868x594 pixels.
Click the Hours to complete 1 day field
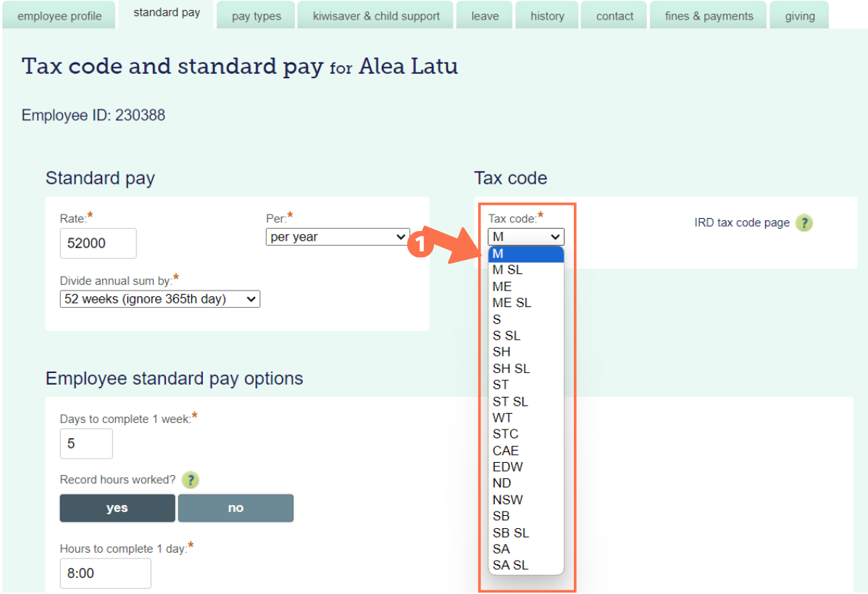coord(105,573)
